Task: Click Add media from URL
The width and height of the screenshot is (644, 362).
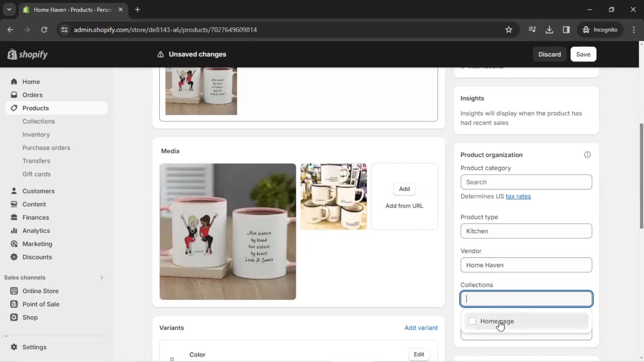Action: (404, 205)
